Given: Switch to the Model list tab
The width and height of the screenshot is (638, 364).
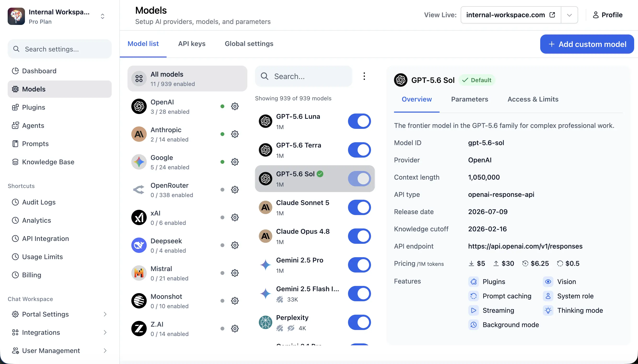Looking at the screenshot, I should (x=143, y=44).
